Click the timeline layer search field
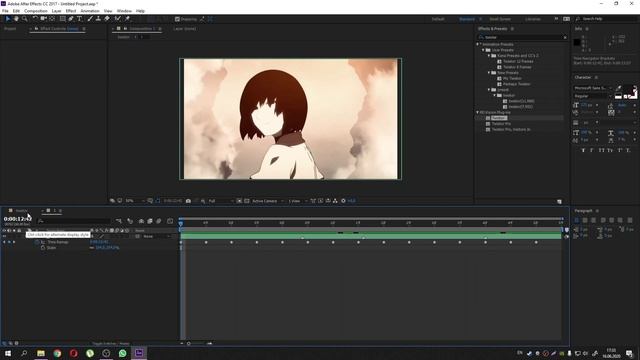 pos(73,221)
